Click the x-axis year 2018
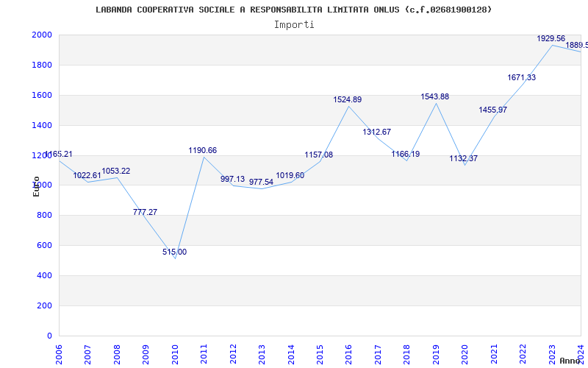The width and height of the screenshot is (588, 368). coord(407,355)
